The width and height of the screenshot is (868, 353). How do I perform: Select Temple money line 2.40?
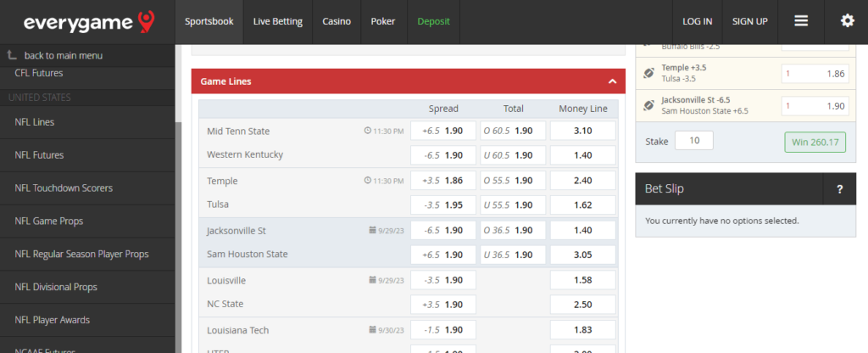click(583, 181)
